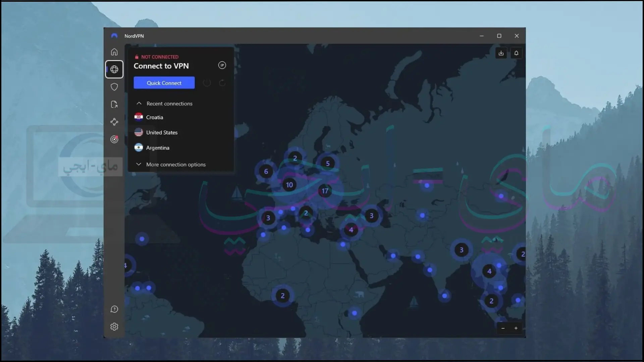
Task: Select Croatia from recent connections
Action: [x=154, y=117]
